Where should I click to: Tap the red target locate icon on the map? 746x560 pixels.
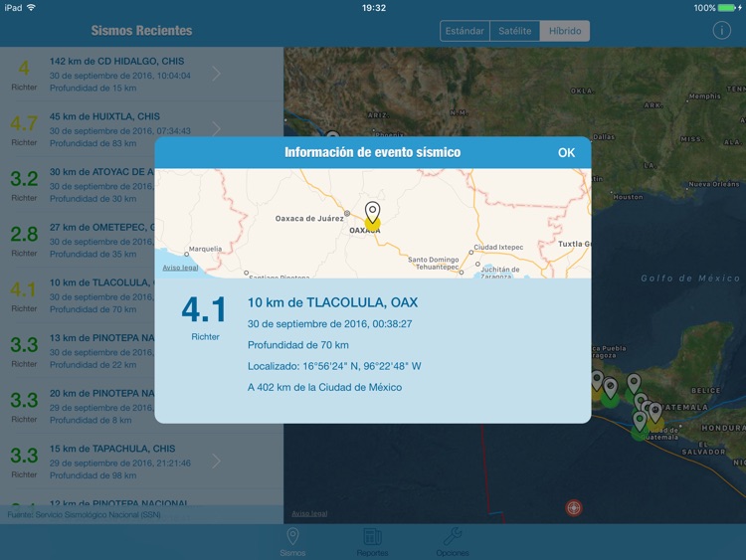[x=574, y=507]
